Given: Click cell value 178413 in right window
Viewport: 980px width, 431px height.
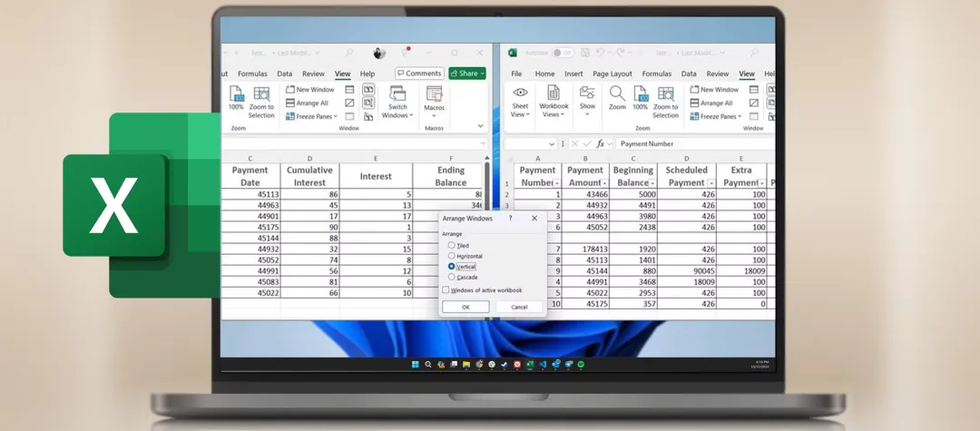Looking at the screenshot, I should (x=585, y=250).
